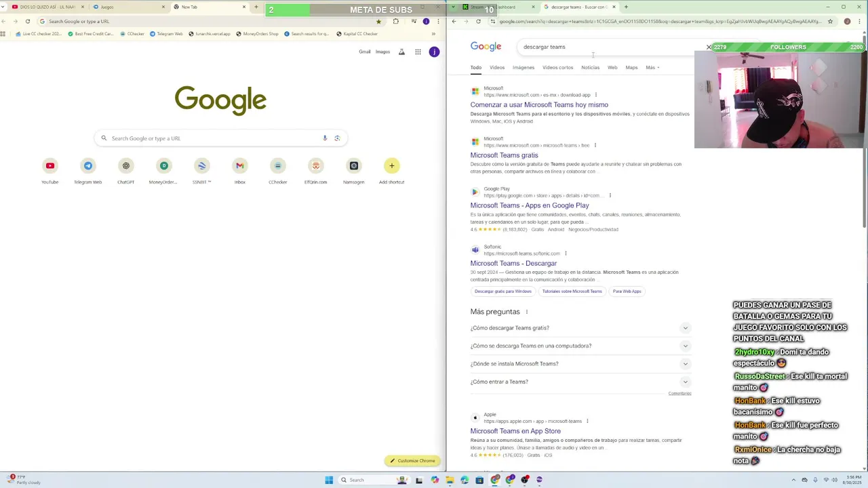Open Google account avatar on New Tab

click(434, 52)
